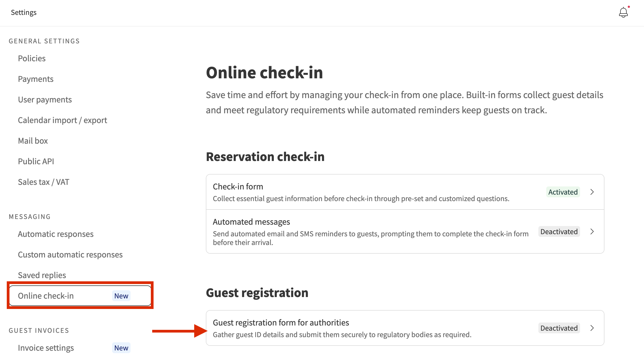The height and width of the screenshot is (361, 644).
Task: Expand the Automated messages chevron arrow
Action: [592, 231]
